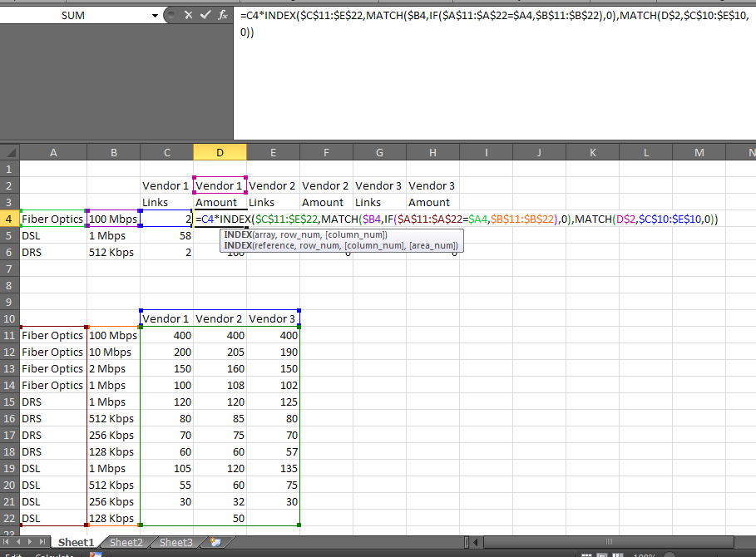Click cell C5 with value 58
Screen dimensions: 756x557
tap(167, 235)
